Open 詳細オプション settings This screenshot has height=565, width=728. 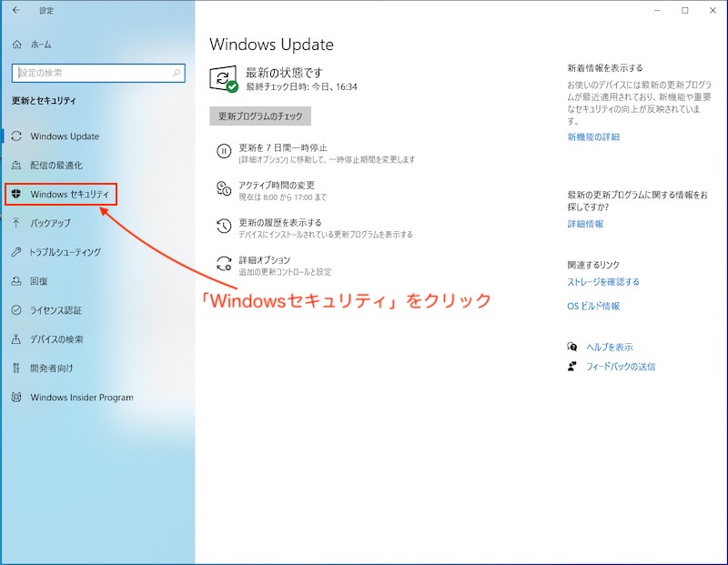[274, 265]
